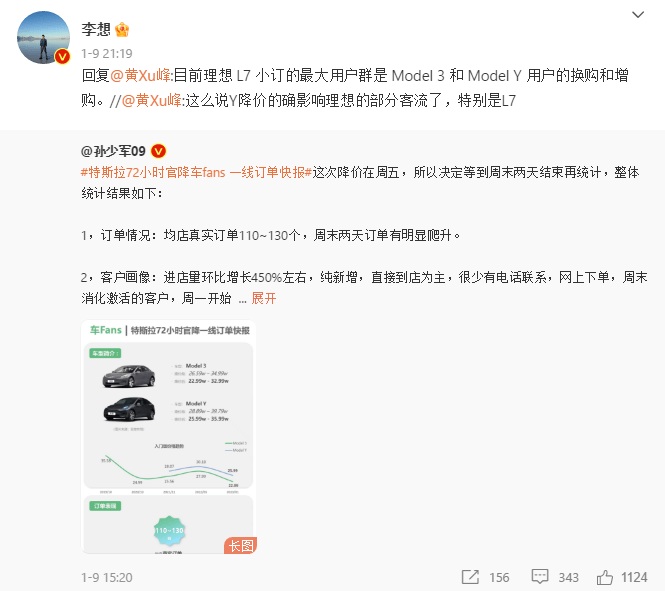
Task: Open hashtag 特斯拉72小时官降车fans topic
Action: click(196, 172)
